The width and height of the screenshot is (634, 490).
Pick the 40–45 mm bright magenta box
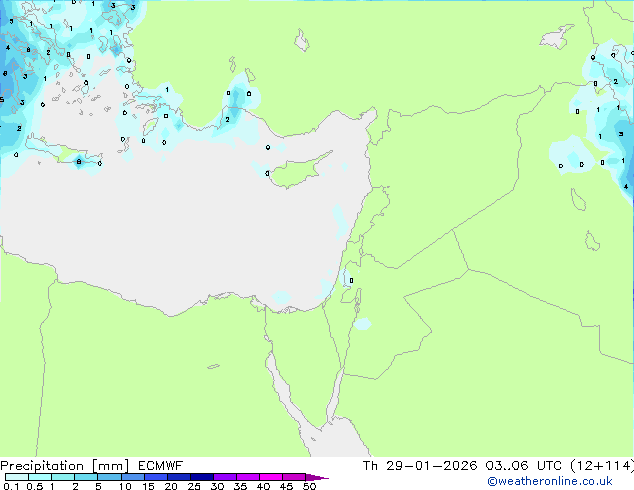tap(271, 477)
